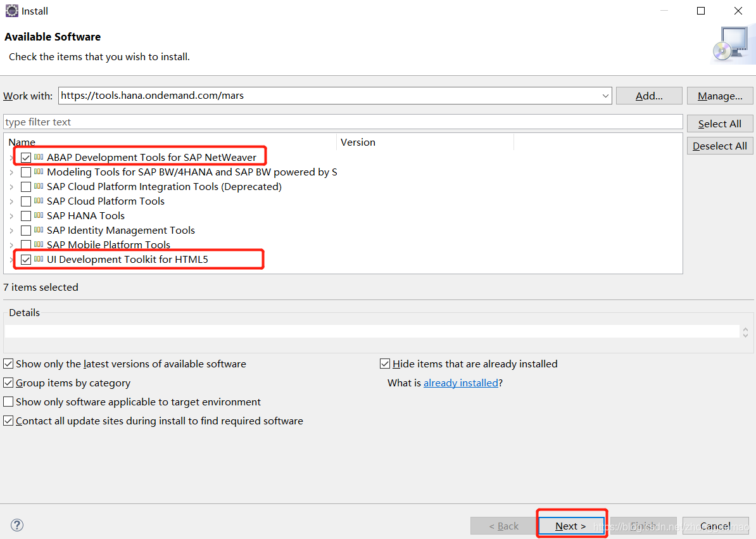Click category icon beside SAP Identity Management Tools
This screenshot has height=539, width=756.
coord(39,230)
